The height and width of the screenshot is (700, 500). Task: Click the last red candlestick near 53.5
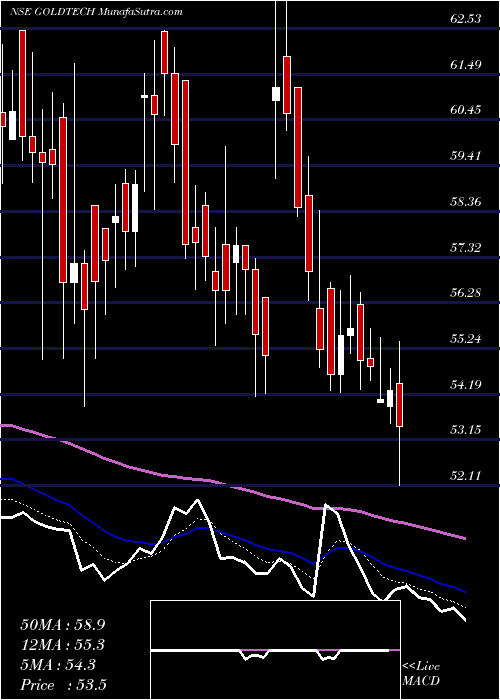pyautogui.click(x=400, y=404)
